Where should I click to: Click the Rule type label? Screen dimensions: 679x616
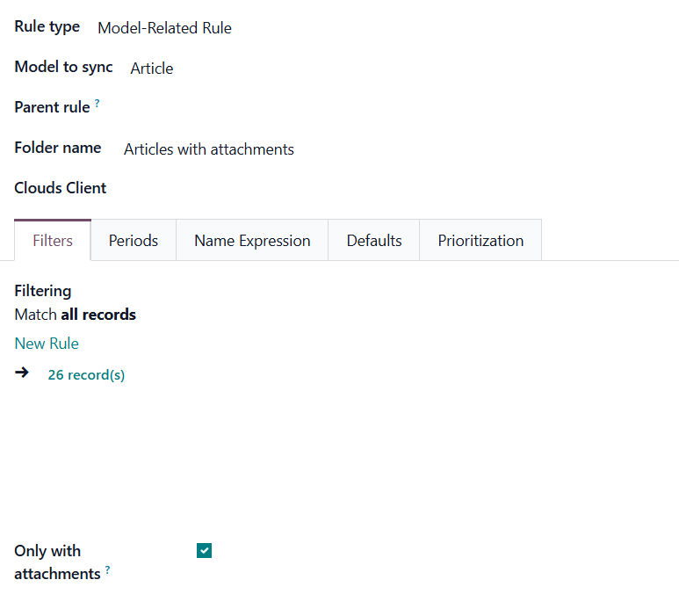tap(47, 26)
